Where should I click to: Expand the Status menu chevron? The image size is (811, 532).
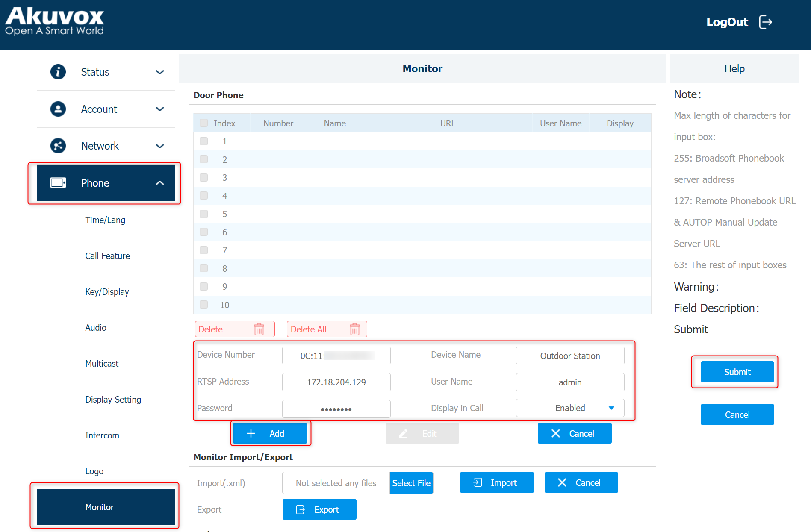(160, 72)
